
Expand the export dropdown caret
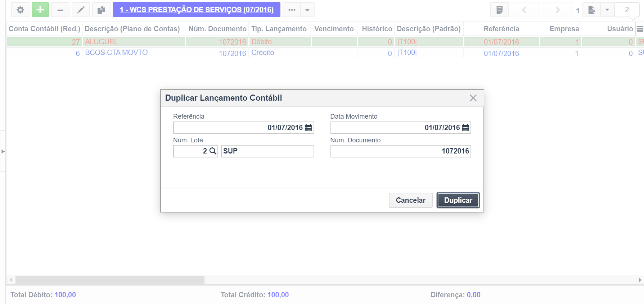pos(607,10)
